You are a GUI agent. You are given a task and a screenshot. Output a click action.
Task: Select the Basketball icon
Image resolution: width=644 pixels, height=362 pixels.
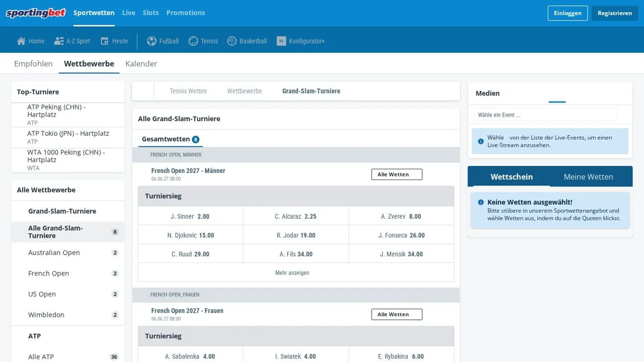pos(232,41)
